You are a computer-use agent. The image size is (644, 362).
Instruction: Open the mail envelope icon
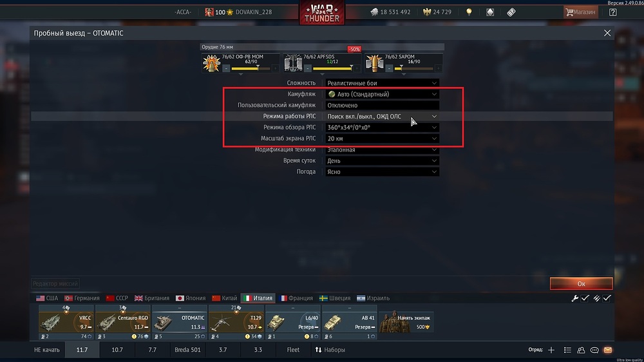click(608, 350)
